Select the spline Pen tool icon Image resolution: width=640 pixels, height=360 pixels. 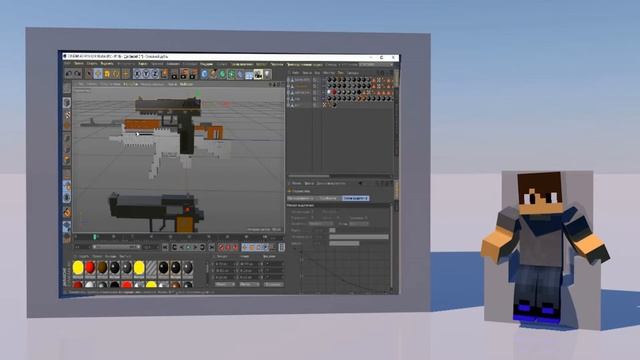[x=213, y=74]
